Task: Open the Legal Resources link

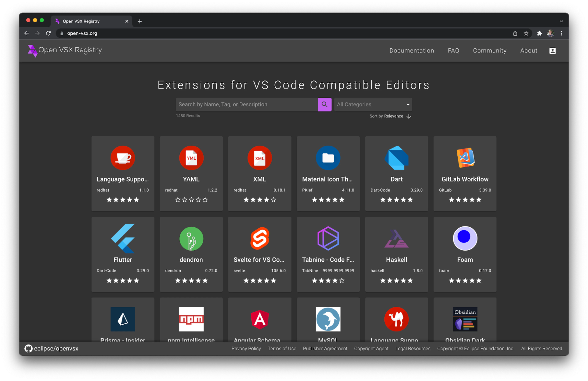Action: click(413, 348)
